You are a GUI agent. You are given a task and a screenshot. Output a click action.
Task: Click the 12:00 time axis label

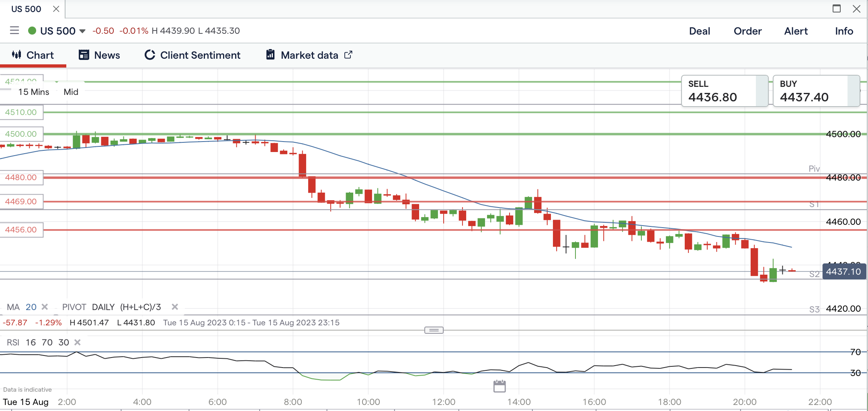tap(444, 402)
